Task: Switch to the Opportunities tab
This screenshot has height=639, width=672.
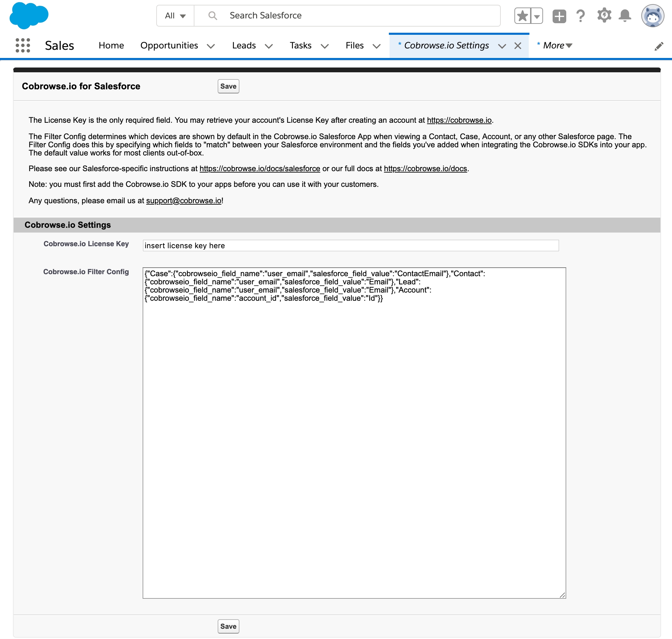Action: click(x=169, y=45)
